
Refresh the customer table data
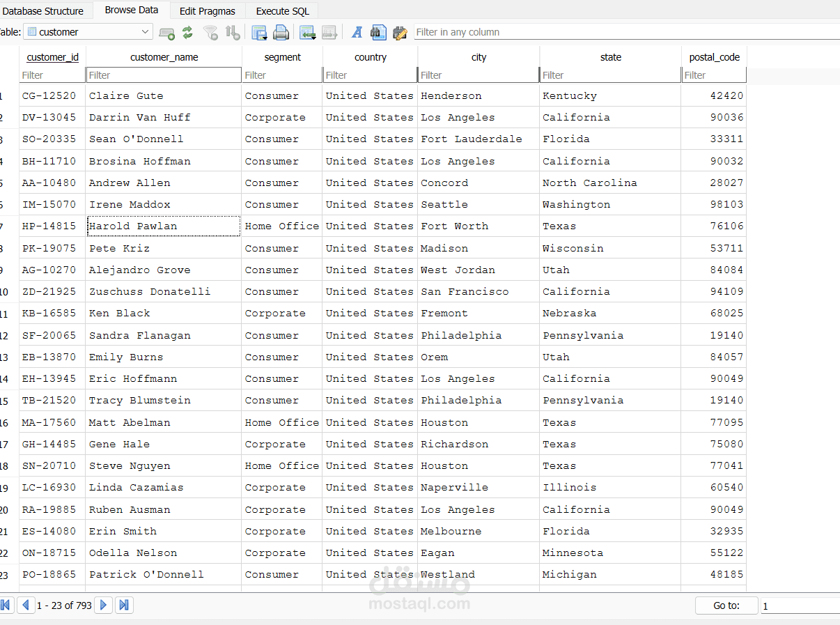click(187, 33)
